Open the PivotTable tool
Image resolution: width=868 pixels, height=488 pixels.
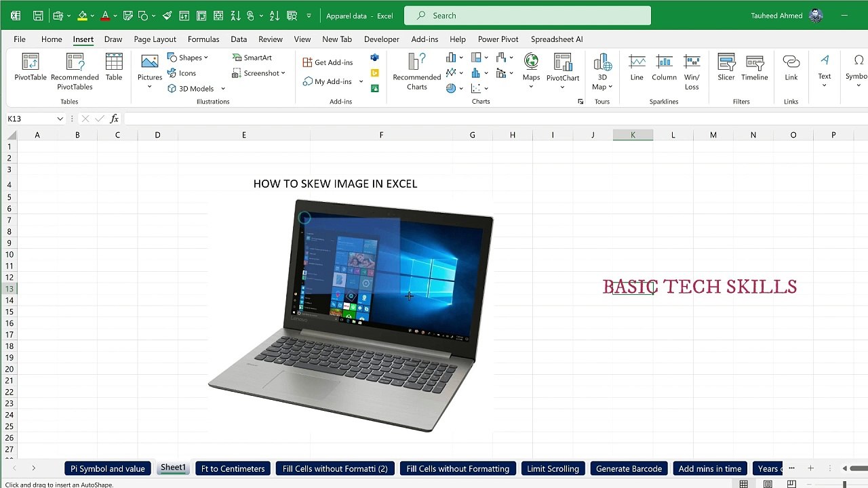point(31,68)
